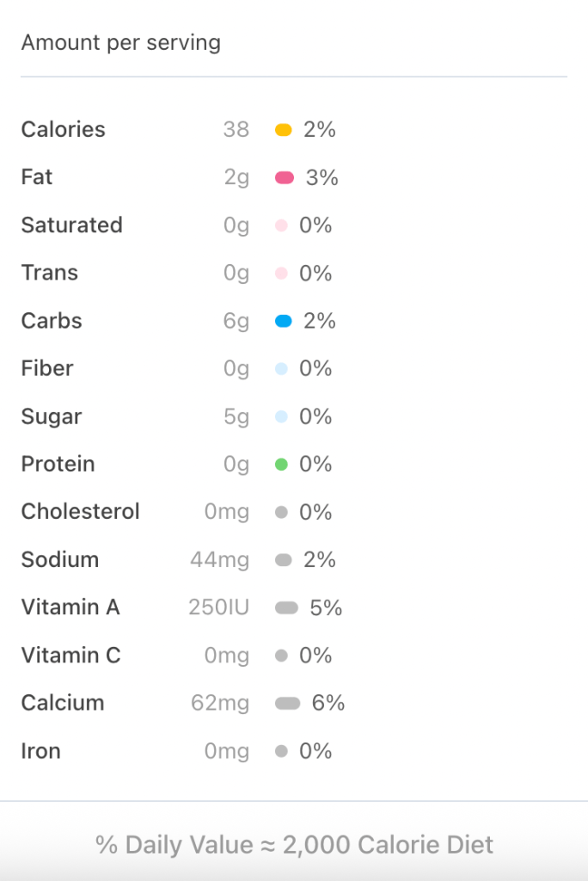The image size is (588, 881).
Task: Click the green Protein indicator dot
Action: click(280, 465)
